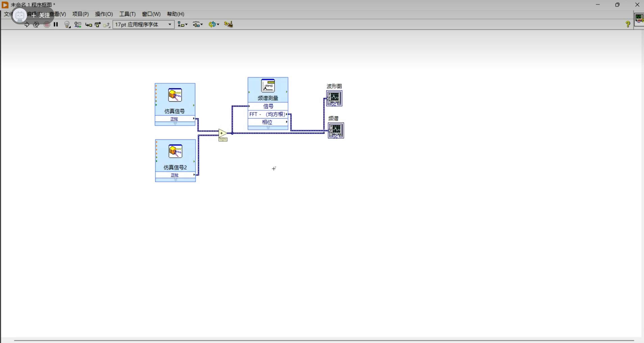Toggle Highlight Execution light bulb
Viewport: 644px width, 343px height.
67,25
